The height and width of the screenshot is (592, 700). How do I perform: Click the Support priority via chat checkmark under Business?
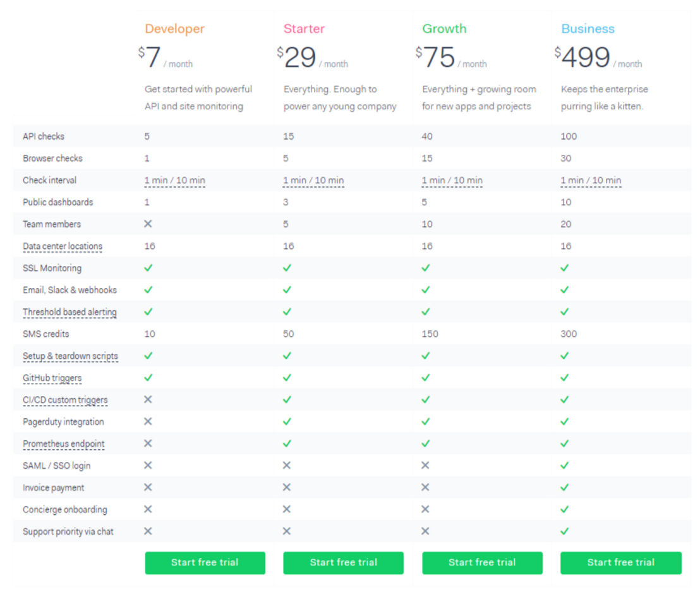[x=565, y=531]
